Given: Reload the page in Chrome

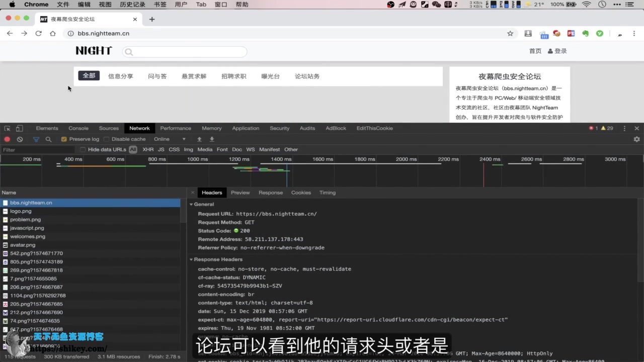Looking at the screenshot, I should (38, 34).
